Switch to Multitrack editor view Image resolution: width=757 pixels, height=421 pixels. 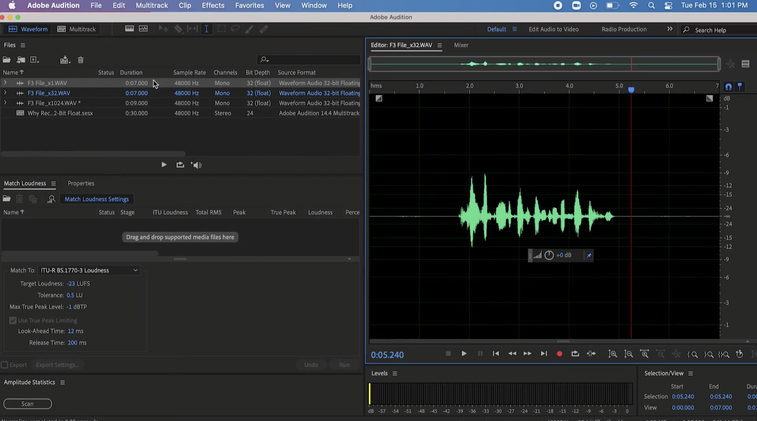point(77,29)
